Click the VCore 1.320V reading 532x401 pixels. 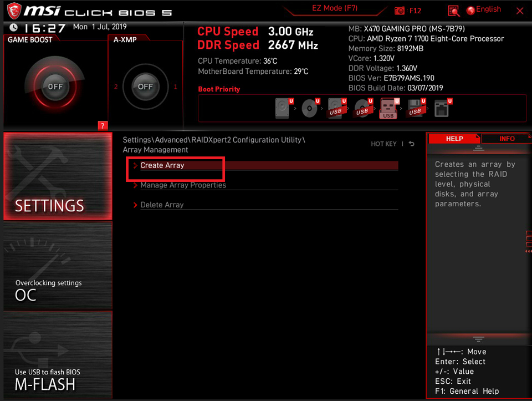[371, 58]
